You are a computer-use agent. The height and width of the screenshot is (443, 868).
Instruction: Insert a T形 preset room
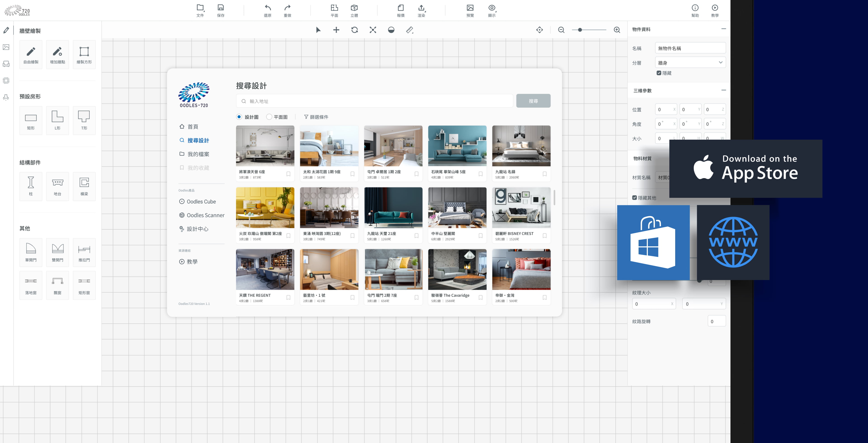tap(84, 121)
